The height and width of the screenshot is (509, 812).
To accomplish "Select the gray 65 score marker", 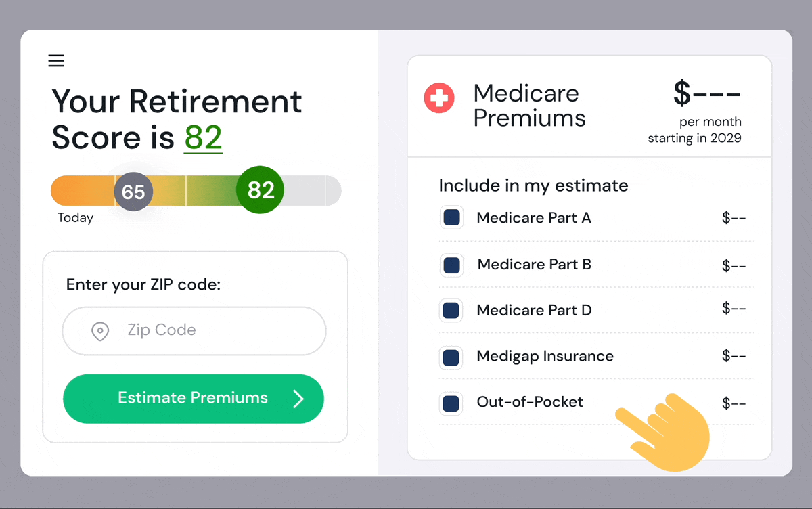I will (133, 192).
